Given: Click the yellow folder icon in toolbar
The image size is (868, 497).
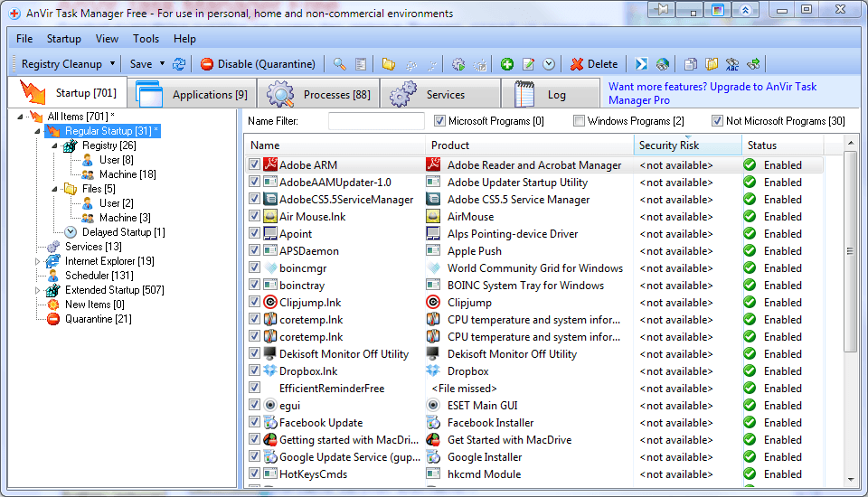Looking at the screenshot, I should tap(389, 64).
